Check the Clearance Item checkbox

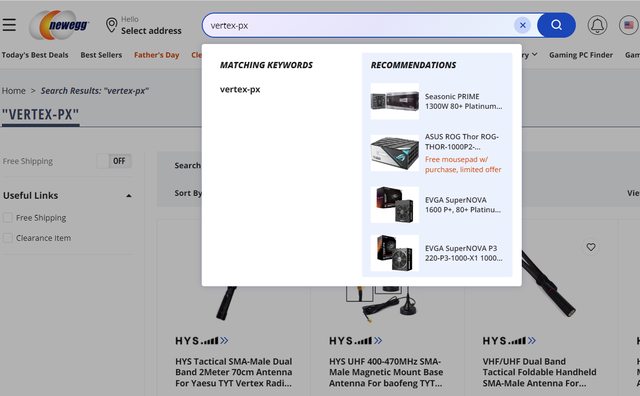[x=8, y=238]
